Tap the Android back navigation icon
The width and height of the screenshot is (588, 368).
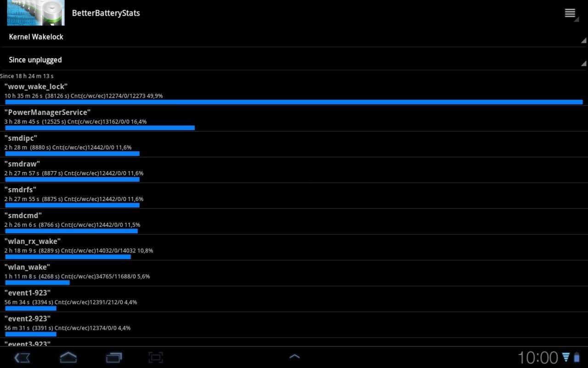tap(22, 357)
